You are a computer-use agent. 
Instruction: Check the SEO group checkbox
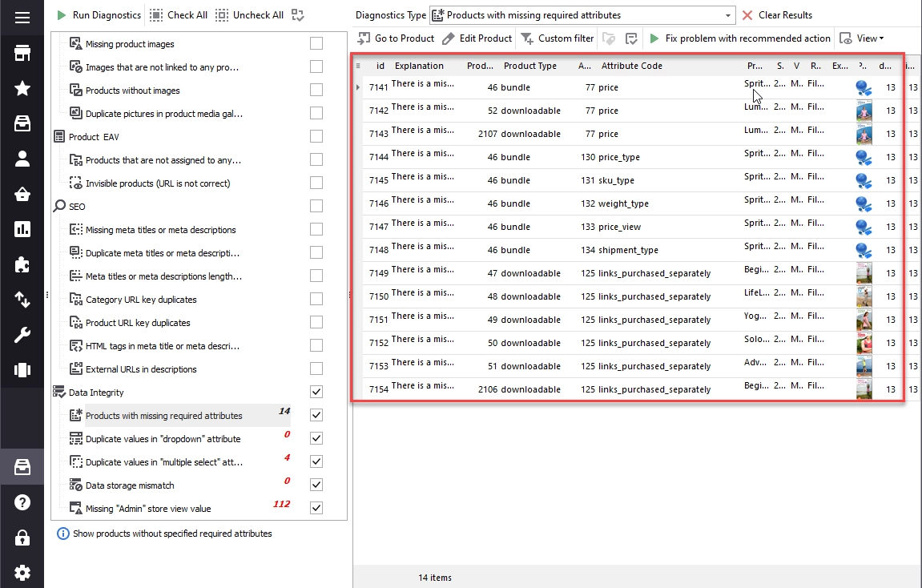[316, 206]
